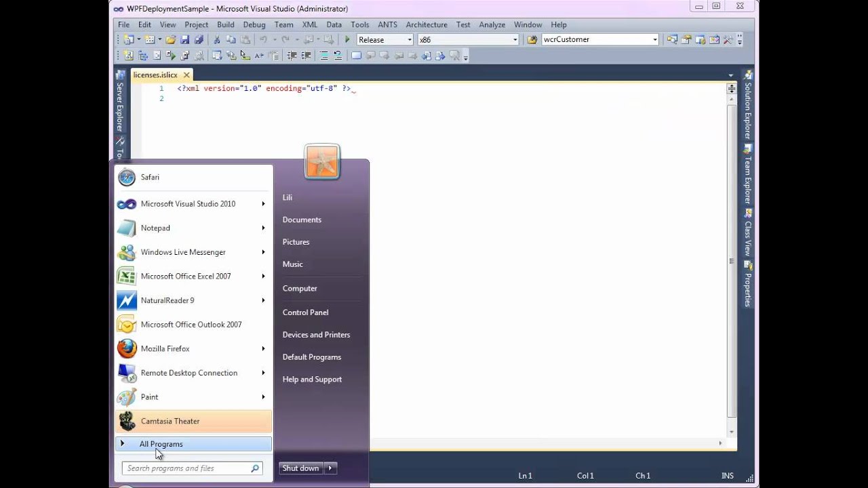868x488 pixels.
Task: Open Paint from the Start menu
Action: coord(193,397)
